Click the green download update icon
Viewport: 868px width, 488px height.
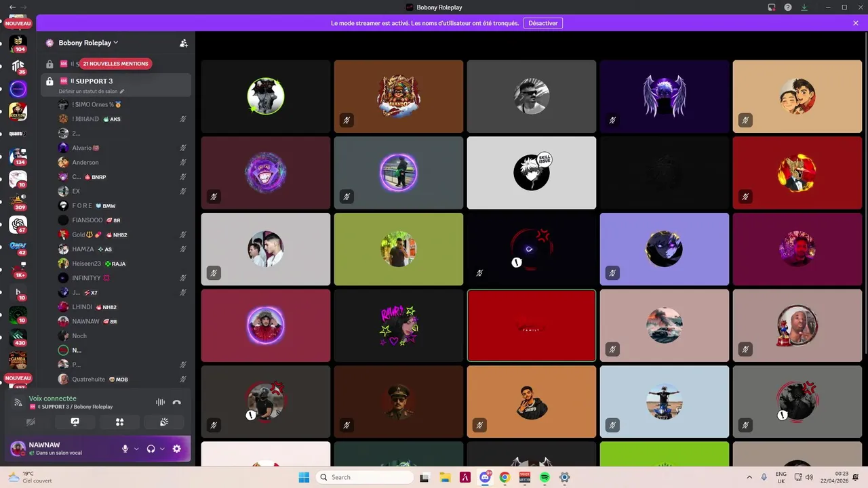(804, 7)
